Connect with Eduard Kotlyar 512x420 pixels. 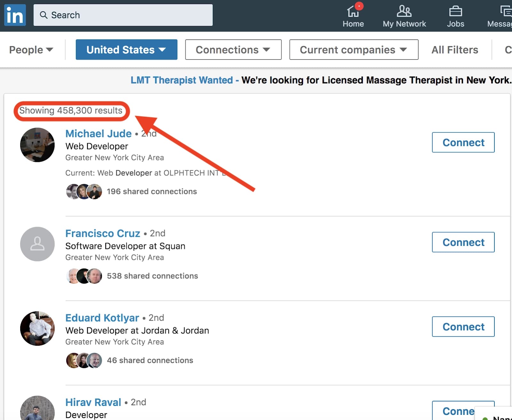coord(463,327)
